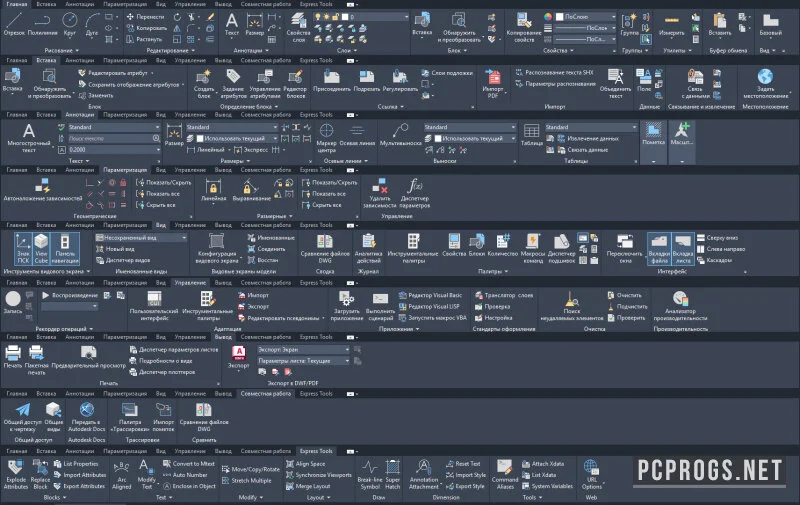This screenshot has height=505, width=800.
Task: Open the highlighted Параметризация ribbon tab
Action: (x=125, y=170)
